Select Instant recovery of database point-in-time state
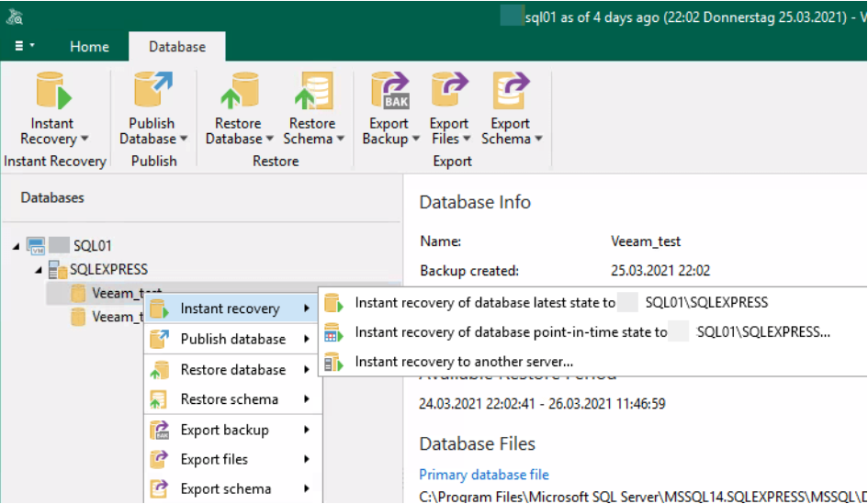 click(592, 332)
